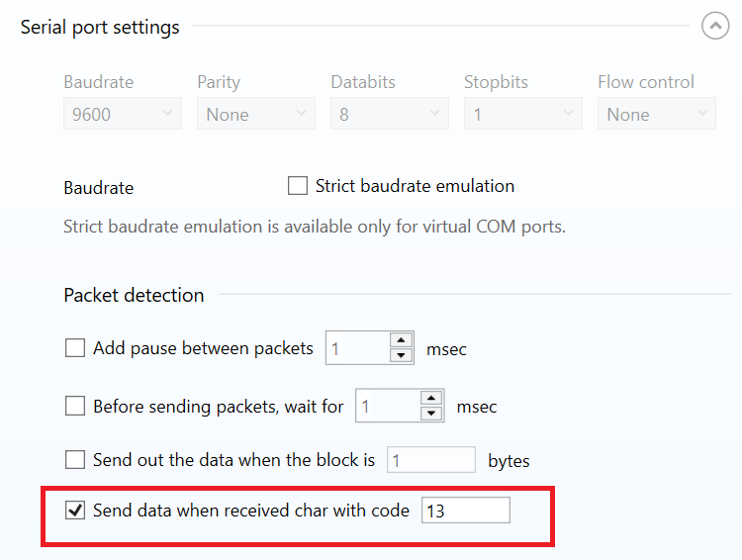Increase the wait-before-sending msec value
The height and width of the screenshot is (560, 742).
[430, 399]
